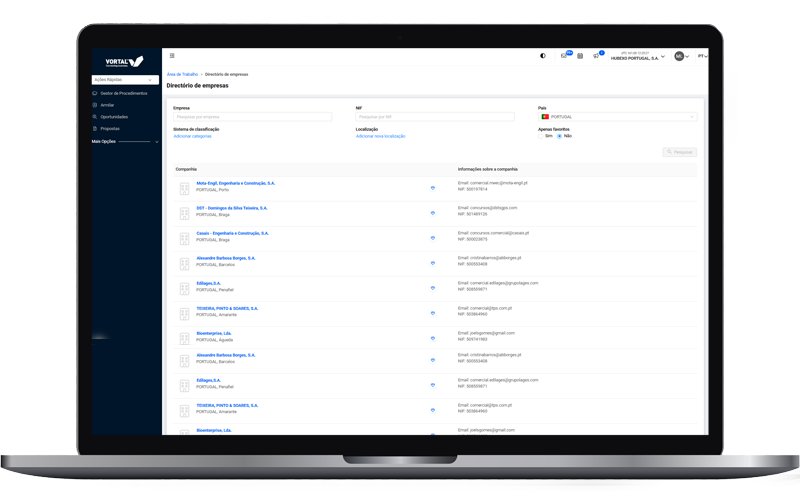Click the building icon for Casais company
The image size is (800, 500).
point(184,239)
